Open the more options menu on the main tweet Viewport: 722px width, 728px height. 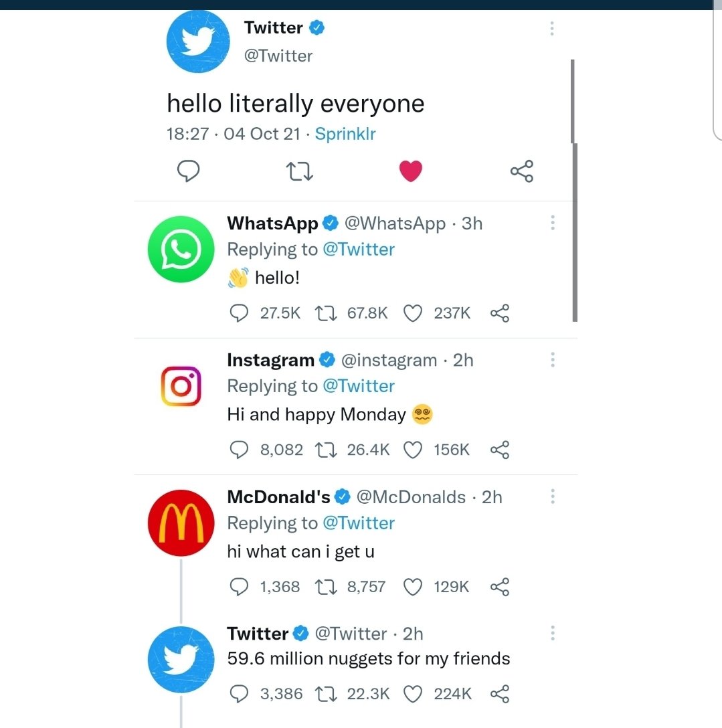pyautogui.click(x=552, y=29)
